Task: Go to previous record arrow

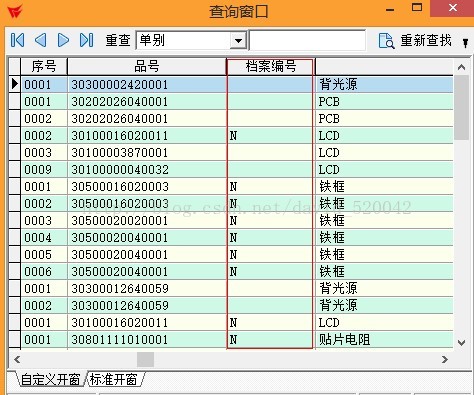Action: click(40, 40)
